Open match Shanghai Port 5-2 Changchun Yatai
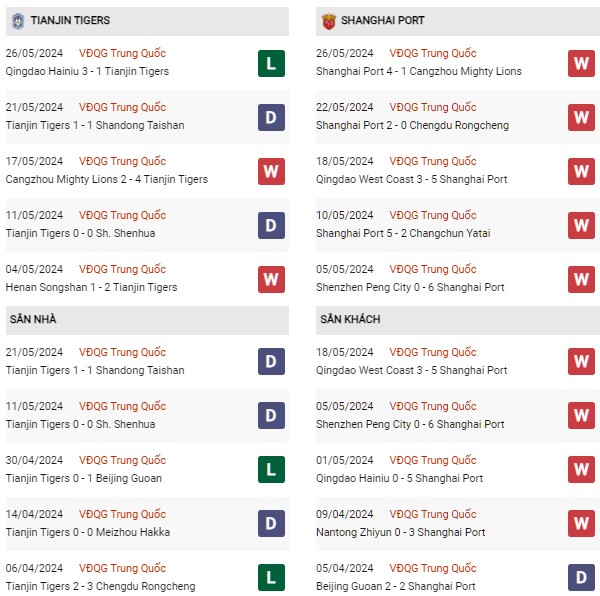Screen dimensions: 600x596 point(403,233)
